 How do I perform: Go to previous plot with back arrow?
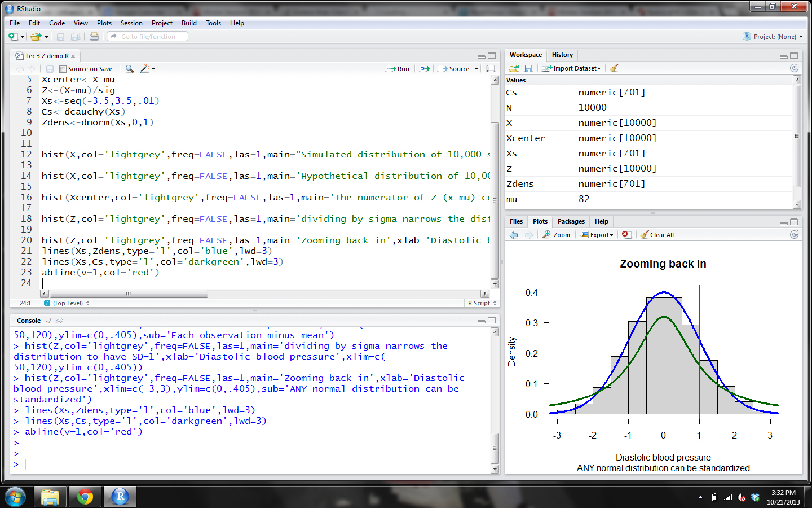(514, 235)
